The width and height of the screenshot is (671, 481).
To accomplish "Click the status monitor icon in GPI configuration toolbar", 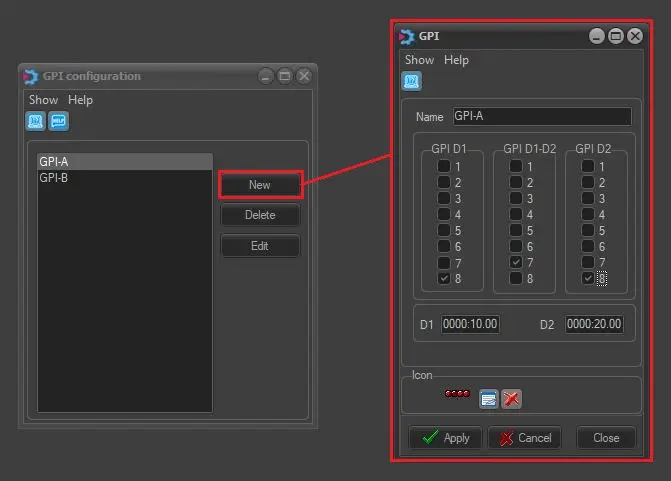I will tap(35, 121).
